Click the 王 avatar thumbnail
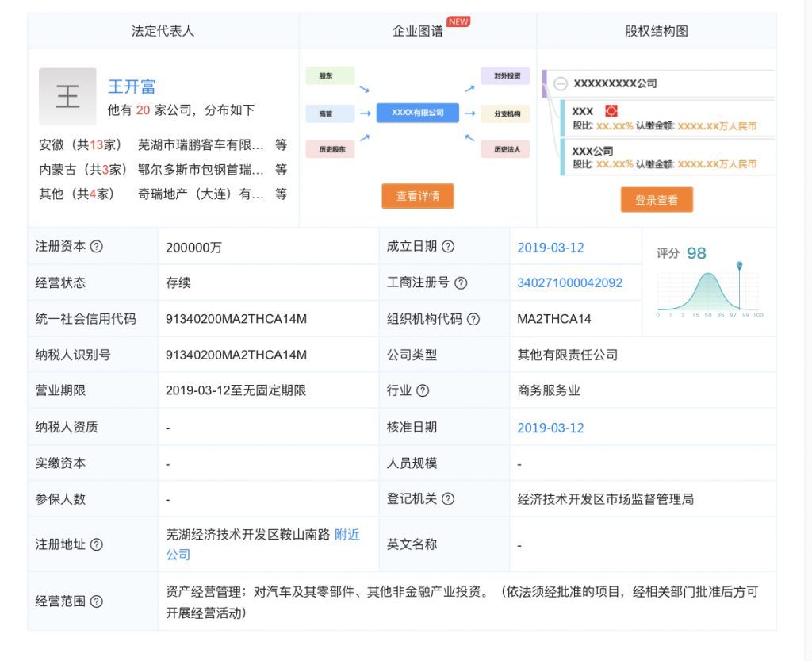This screenshot has width=812, height=661. pyautogui.click(x=67, y=97)
